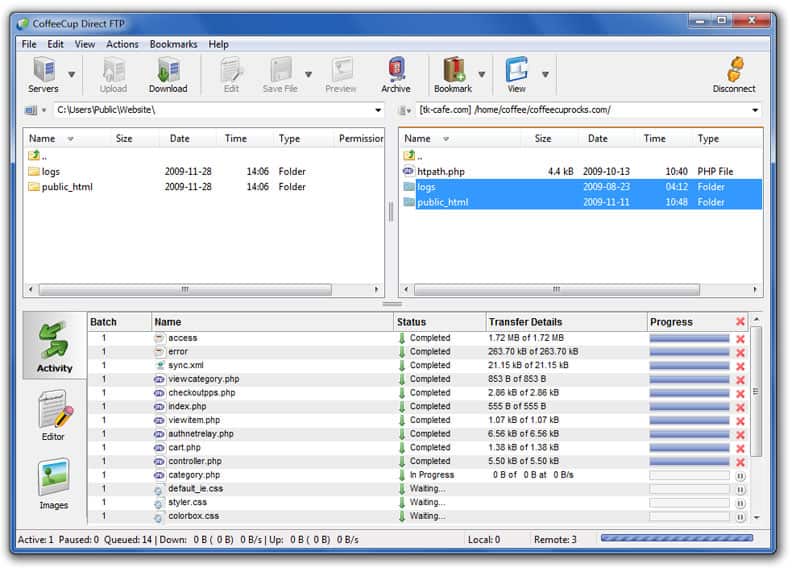Select htpath.php in remote pane

441,171
